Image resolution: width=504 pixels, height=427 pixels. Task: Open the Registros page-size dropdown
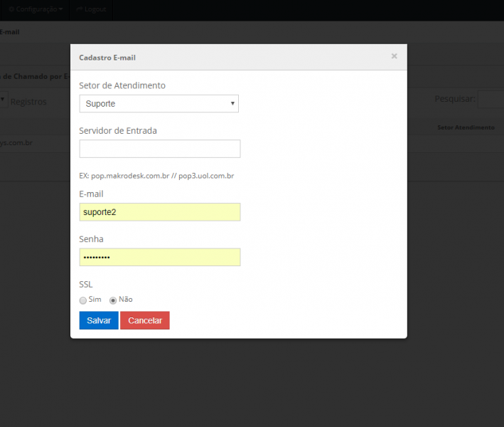click(x=3, y=101)
